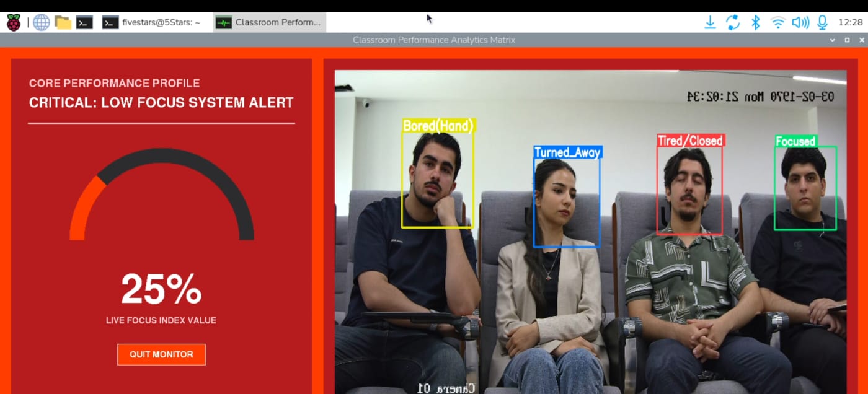This screenshot has height=394, width=868.
Task: Maximize the Classroom Performance window
Action: [847, 40]
